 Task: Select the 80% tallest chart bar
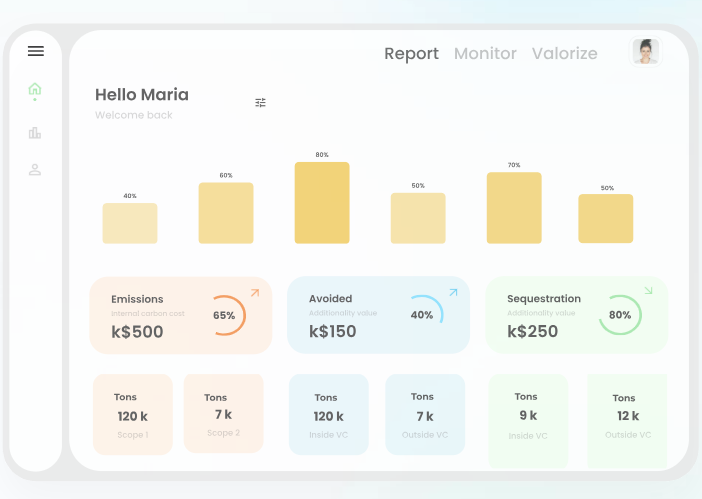tap(322, 203)
